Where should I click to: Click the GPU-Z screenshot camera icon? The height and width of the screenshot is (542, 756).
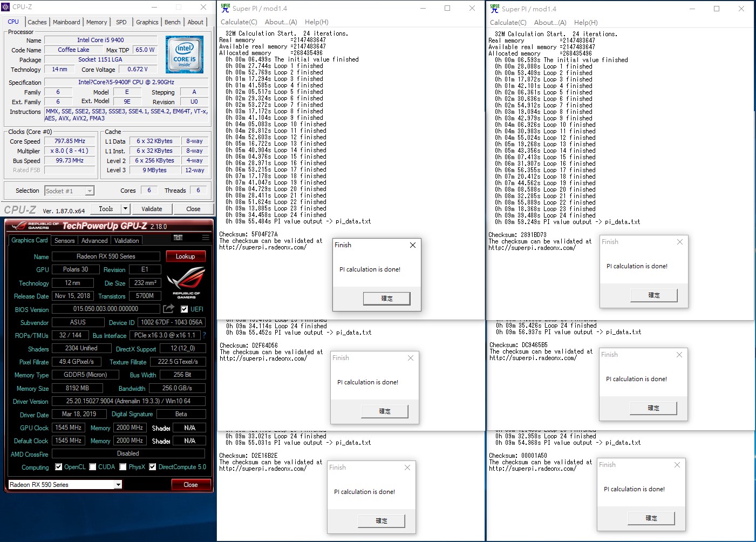(x=178, y=238)
